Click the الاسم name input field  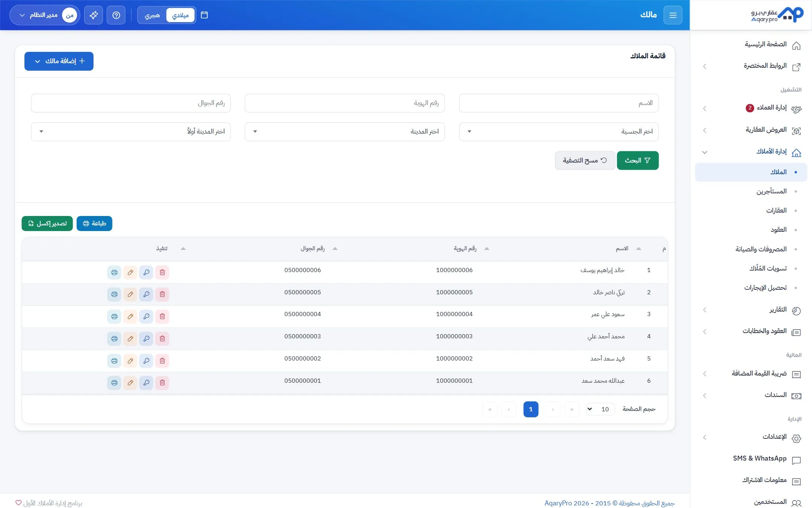pyautogui.click(x=559, y=103)
